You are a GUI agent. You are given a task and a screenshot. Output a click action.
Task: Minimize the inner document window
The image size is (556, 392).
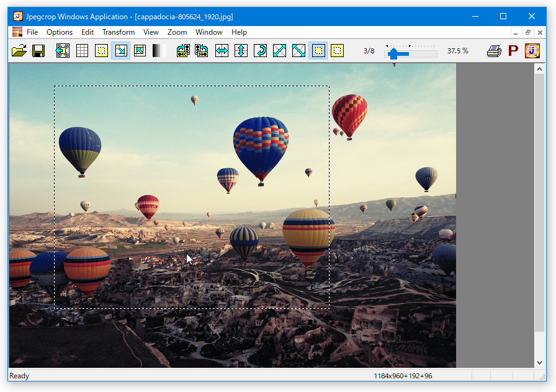pyautogui.click(x=516, y=33)
